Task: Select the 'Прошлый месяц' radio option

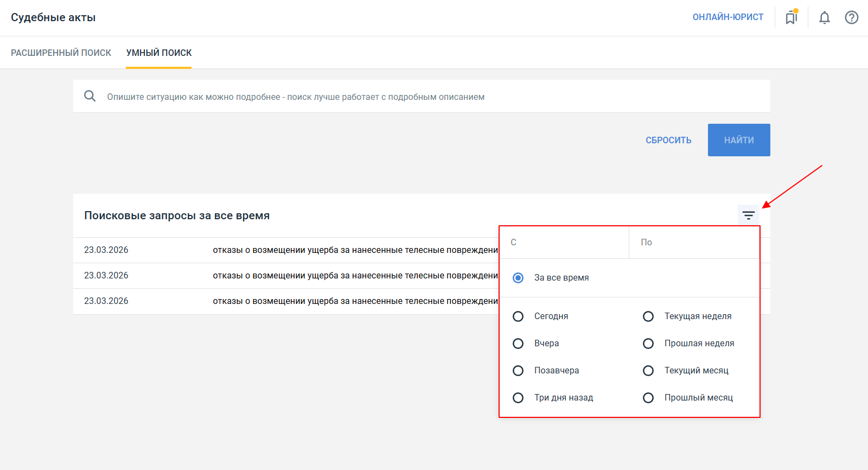Action: (648, 398)
